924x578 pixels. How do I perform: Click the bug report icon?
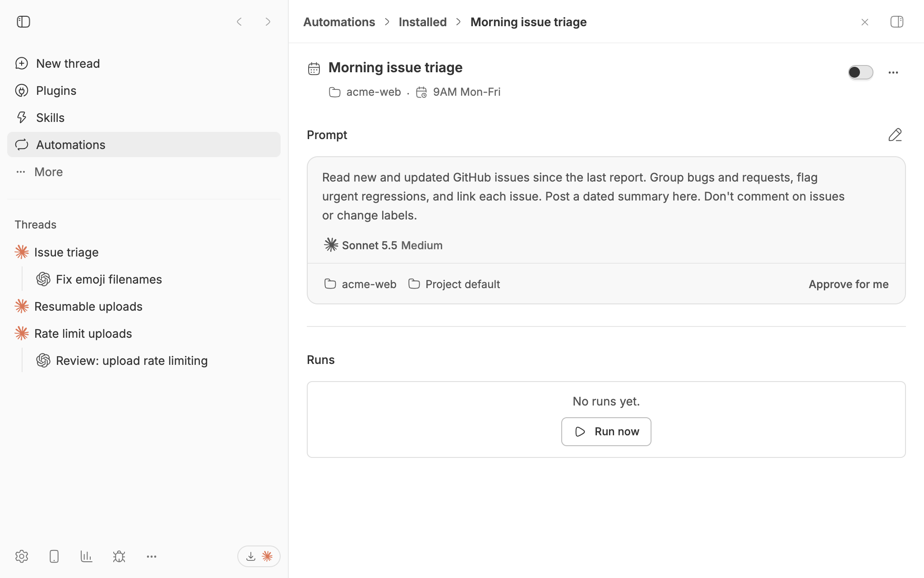(x=119, y=556)
